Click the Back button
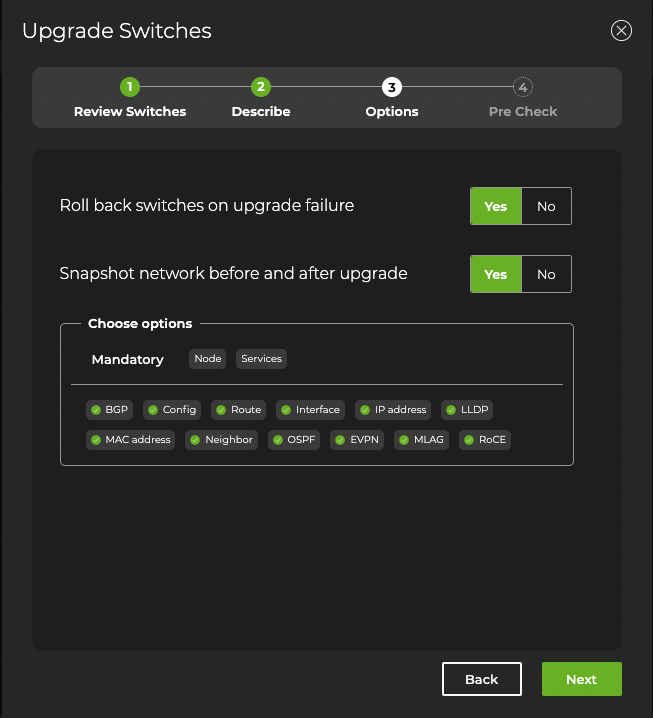 481,679
